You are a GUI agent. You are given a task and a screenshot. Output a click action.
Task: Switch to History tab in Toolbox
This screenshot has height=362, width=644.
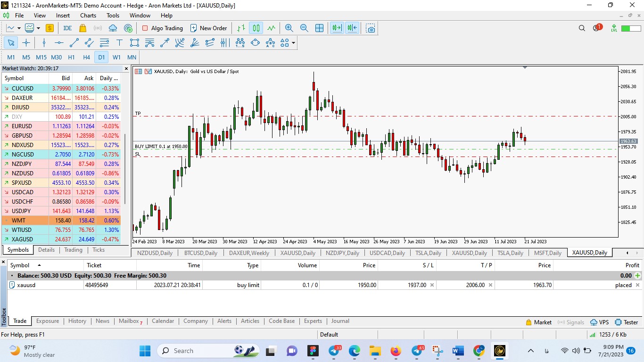pos(77,321)
